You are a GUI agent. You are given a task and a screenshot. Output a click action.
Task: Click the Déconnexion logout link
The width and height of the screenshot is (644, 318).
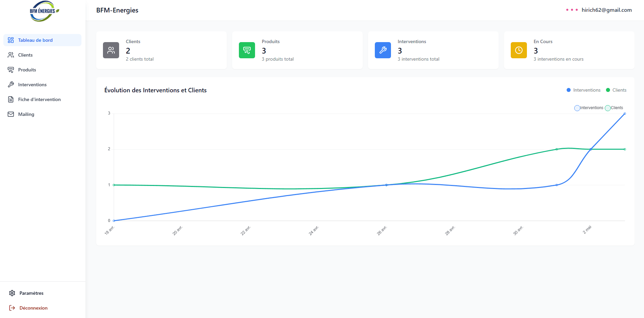click(33, 308)
